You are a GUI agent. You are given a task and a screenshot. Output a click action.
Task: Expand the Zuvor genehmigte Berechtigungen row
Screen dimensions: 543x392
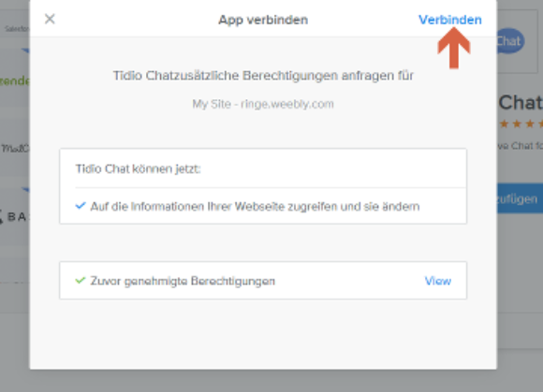[263, 281]
